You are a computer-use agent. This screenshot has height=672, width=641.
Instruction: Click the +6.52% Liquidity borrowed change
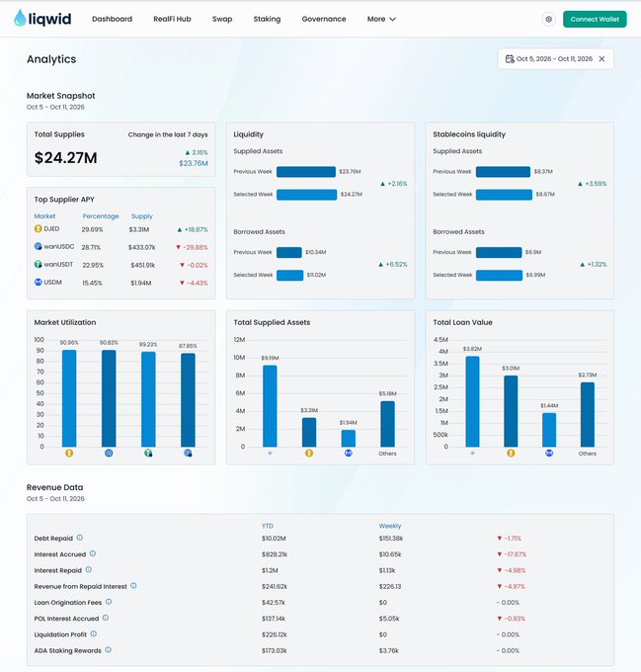[x=393, y=265]
